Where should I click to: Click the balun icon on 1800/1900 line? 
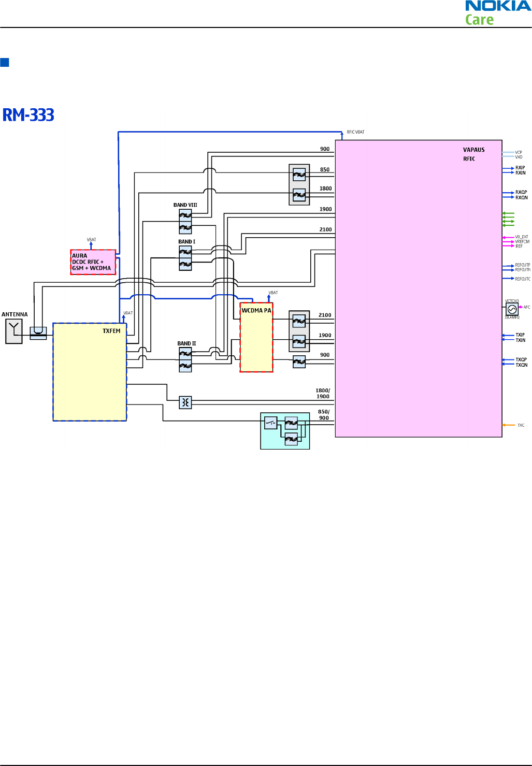[185, 402]
